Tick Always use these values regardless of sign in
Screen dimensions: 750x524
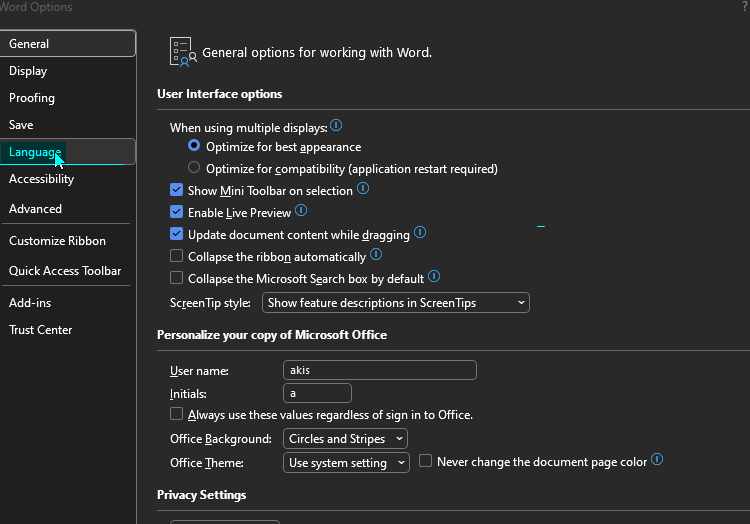(176, 414)
